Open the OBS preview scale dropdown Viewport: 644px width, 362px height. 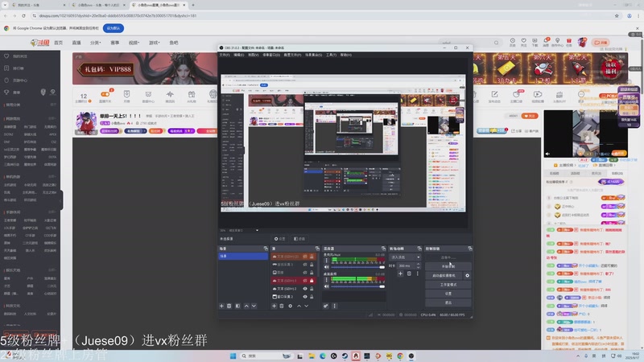pyautogui.click(x=257, y=230)
